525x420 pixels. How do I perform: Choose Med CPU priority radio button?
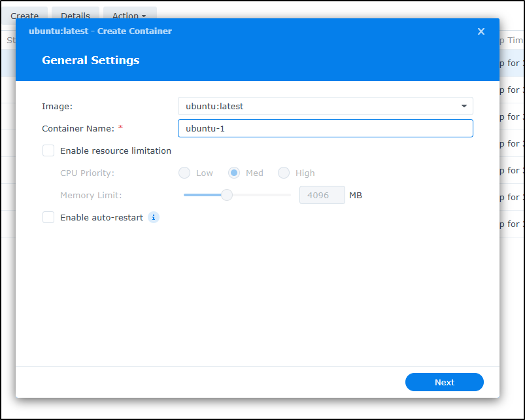coord(234,173)
